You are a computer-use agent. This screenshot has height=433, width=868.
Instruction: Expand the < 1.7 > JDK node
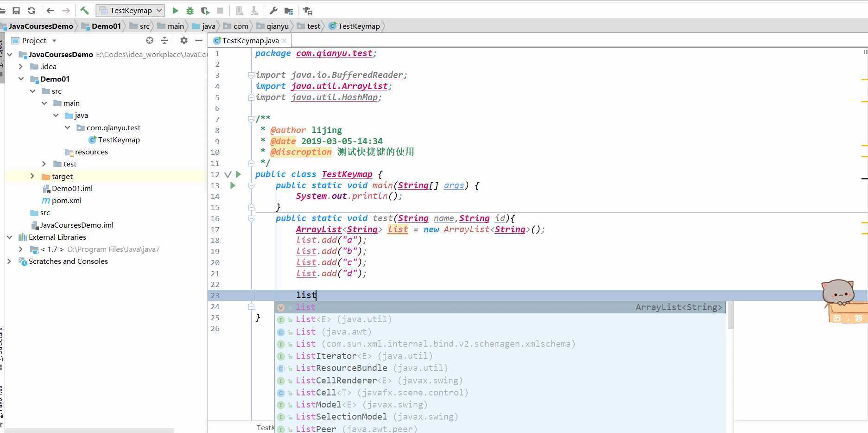pos(21,249)
